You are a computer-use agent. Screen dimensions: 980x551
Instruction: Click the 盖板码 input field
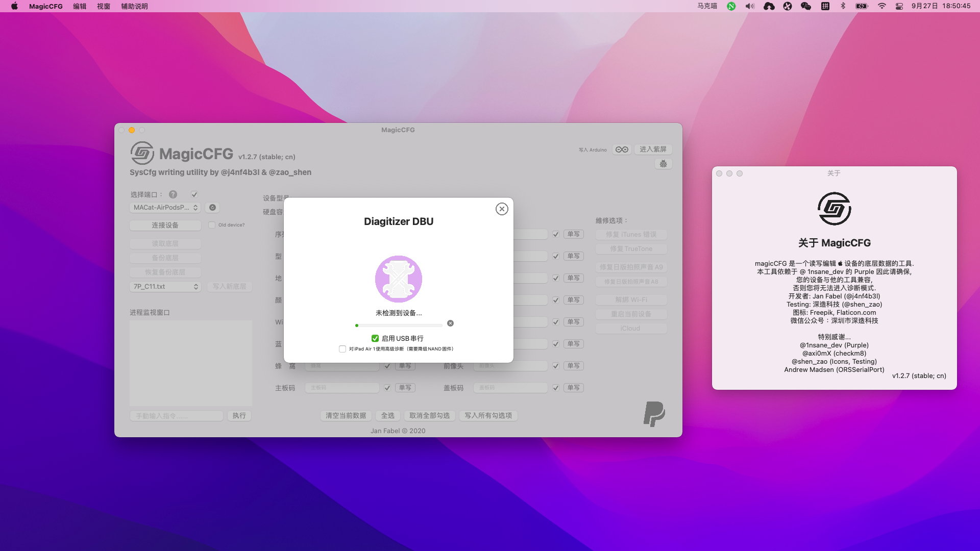pos(510,388)
